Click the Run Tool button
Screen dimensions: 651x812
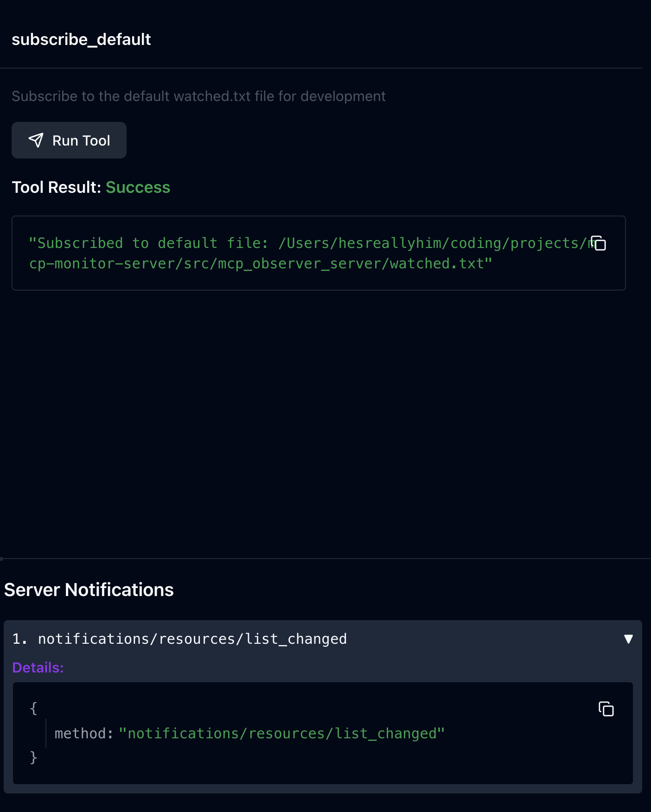(69, 140)
